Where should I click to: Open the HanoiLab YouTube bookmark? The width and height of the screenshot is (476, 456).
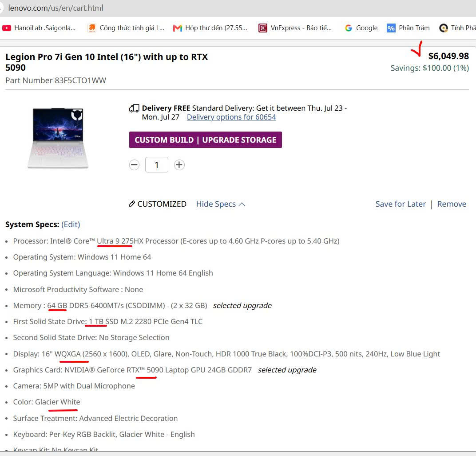coord(39,28)
